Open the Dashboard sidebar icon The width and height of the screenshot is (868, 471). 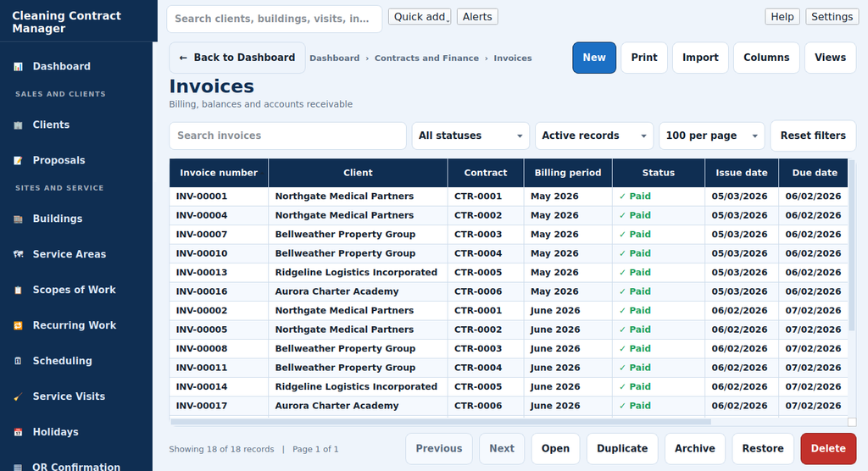click(x=19, y=66)
